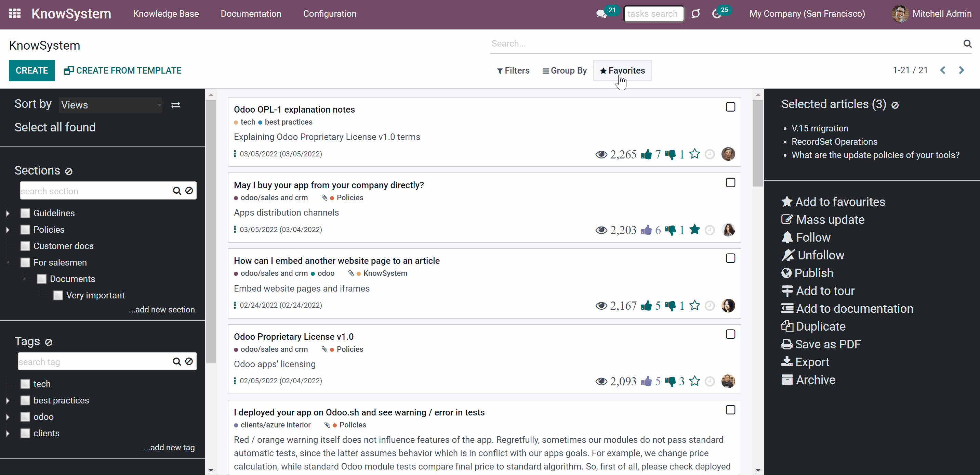The height and width of the screenshot is (475, 980).
Task: Expand the Guidelines section tree node
Action: 8,214
